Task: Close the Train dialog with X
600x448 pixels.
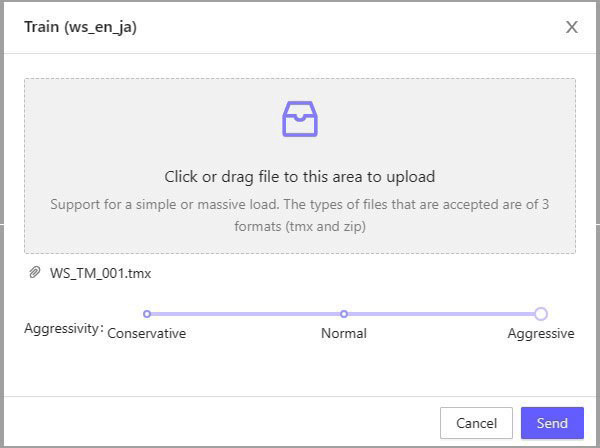Action: click(x=572, y=27)
